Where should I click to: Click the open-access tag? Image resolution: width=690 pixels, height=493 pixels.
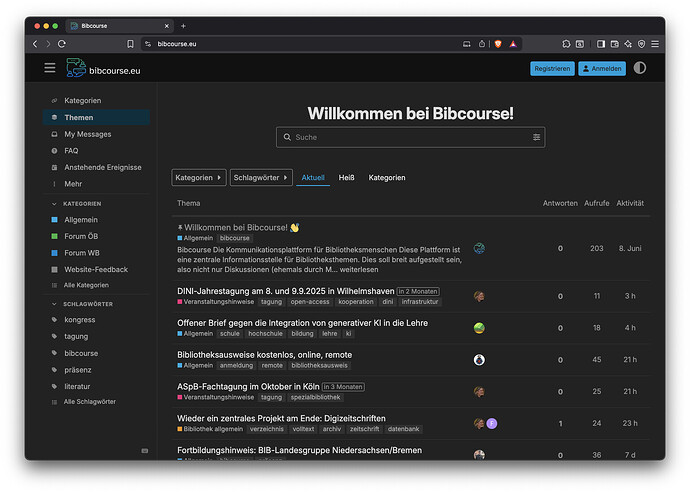[x=309, y=302]
